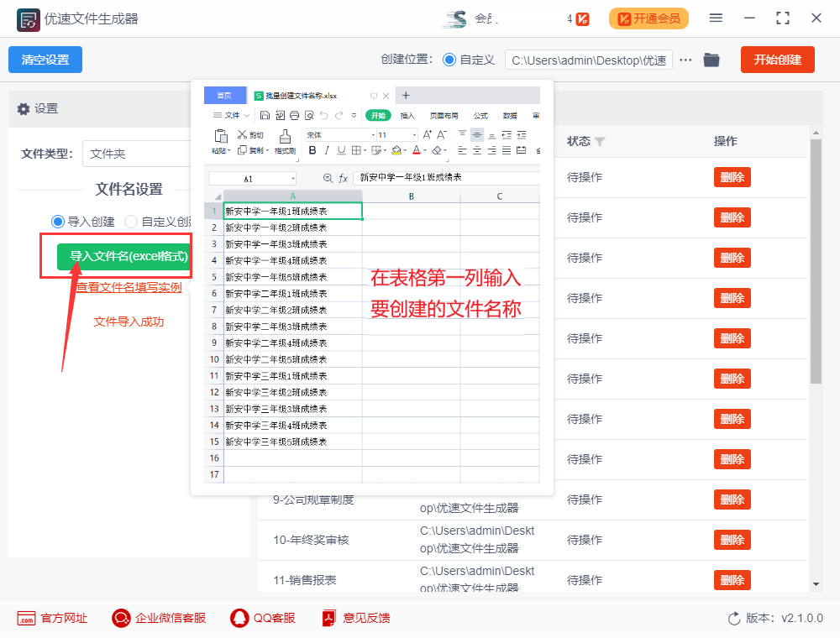The height and width of the screenshot is (638, 840).
Task: Click the redo arrow in the spreadsheet
Action: point(339,115)
